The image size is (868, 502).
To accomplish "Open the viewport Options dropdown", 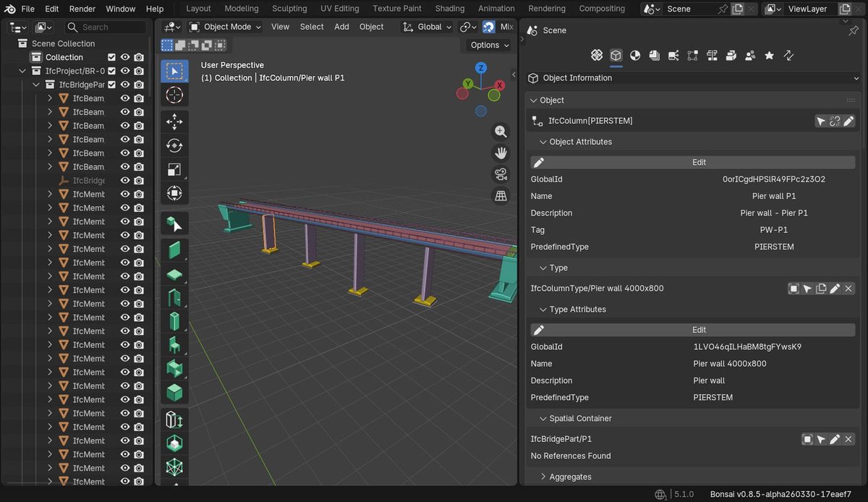I will click(490, 45).
